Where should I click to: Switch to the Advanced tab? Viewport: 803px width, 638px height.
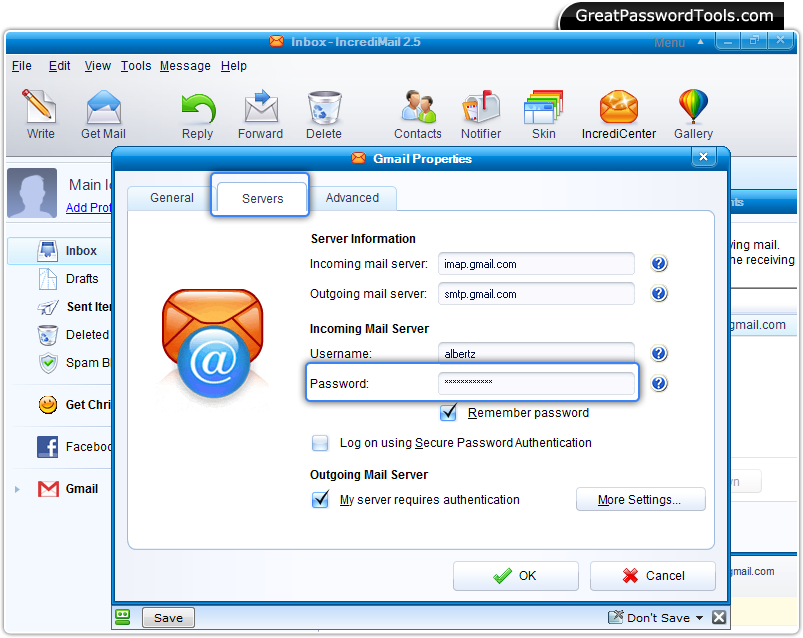coord(352,198)
